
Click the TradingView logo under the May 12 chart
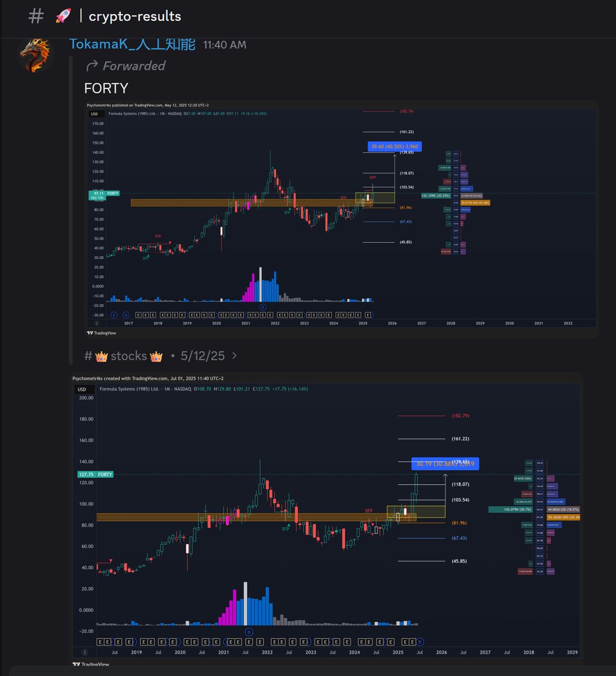pos(102,333)
